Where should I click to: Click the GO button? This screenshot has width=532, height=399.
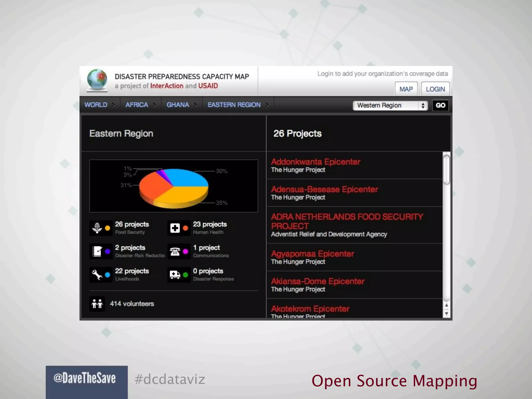point(440,105)
